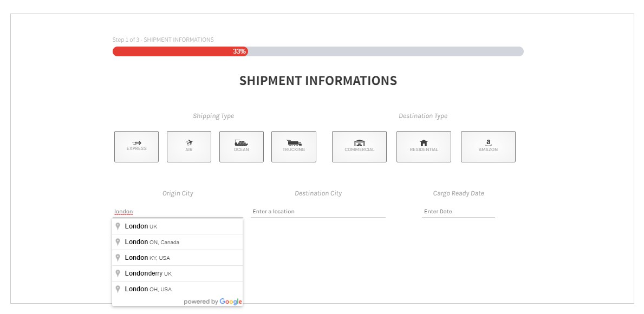Viewport: 644px width, 314px height.
Task: Click the location pin beside London UK
Action: (x=119, y=226)
